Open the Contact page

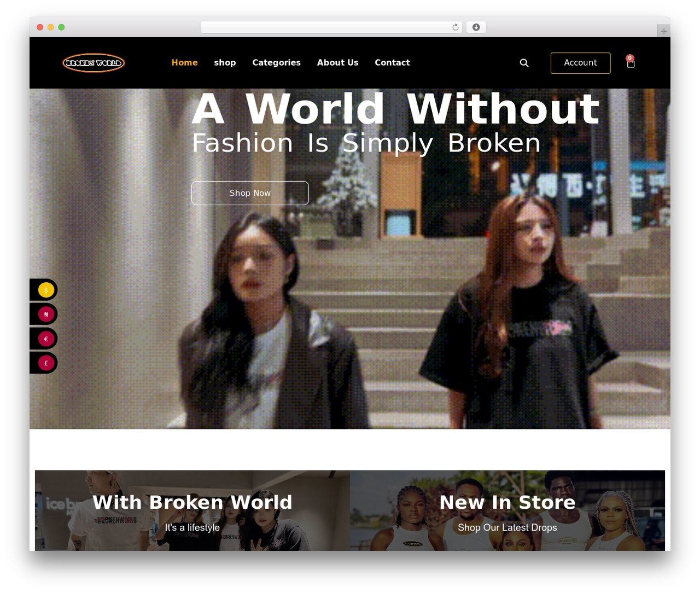tap(392, 63)
